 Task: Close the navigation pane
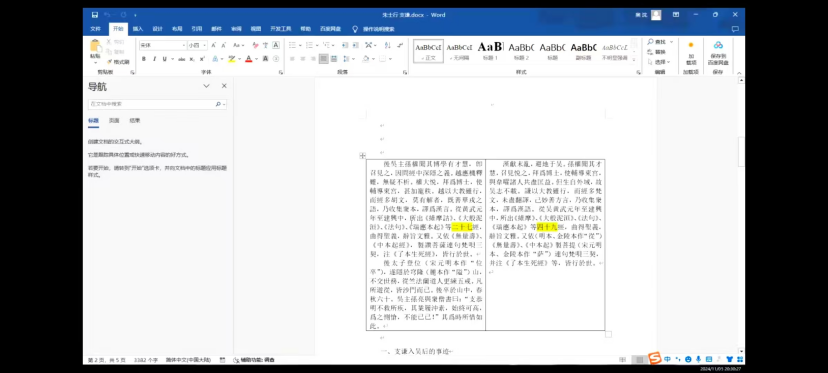pyautogui.click(x=224, y=86)
